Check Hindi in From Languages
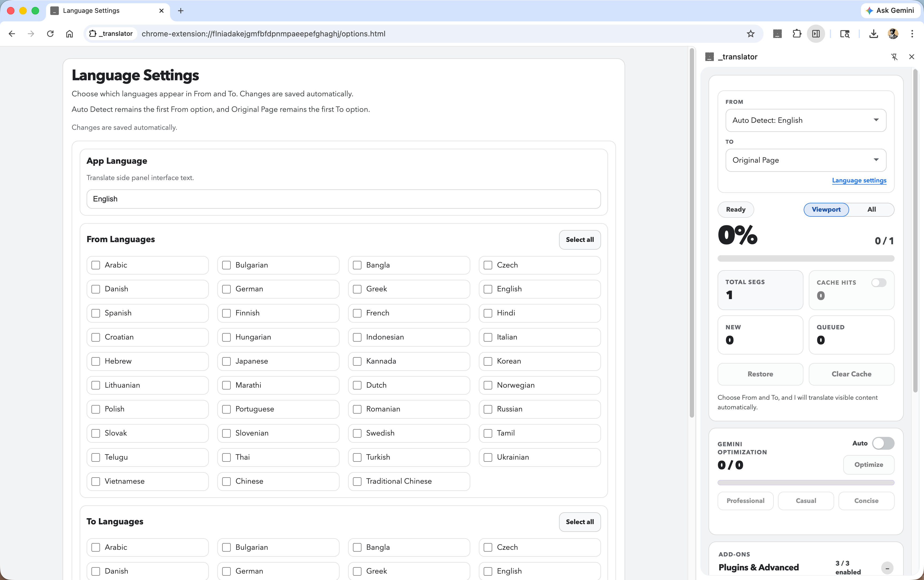 (x=488, y=313)
